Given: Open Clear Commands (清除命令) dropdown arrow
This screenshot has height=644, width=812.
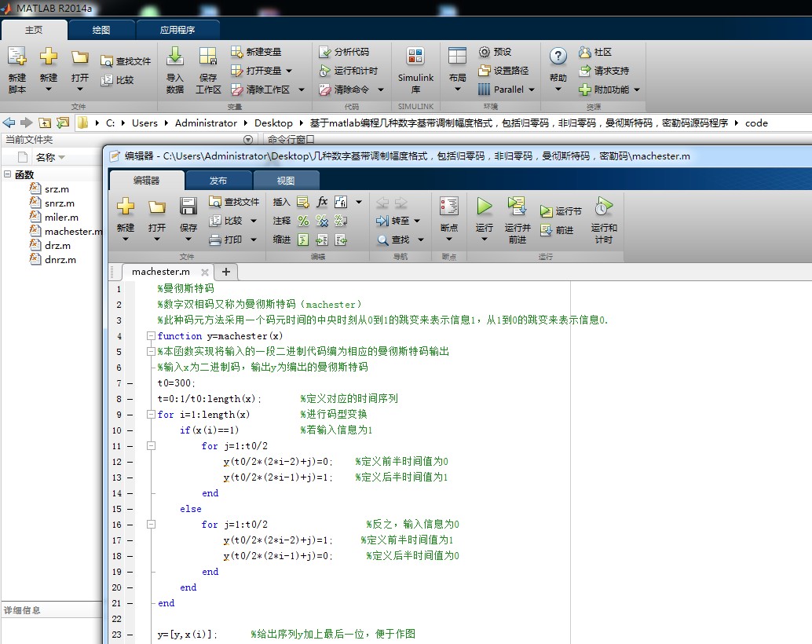Looking at the screenshot, I should click(x=381, y=90).
